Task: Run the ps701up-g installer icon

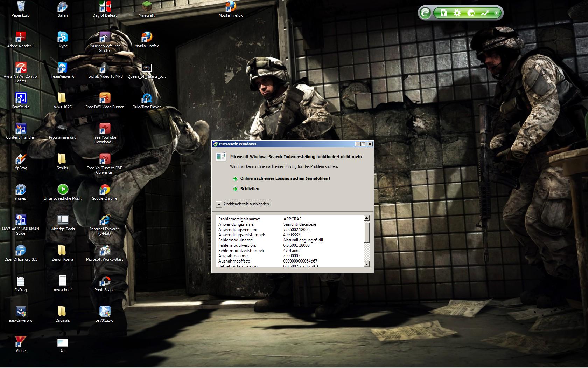Action: (x=105, y=312)
